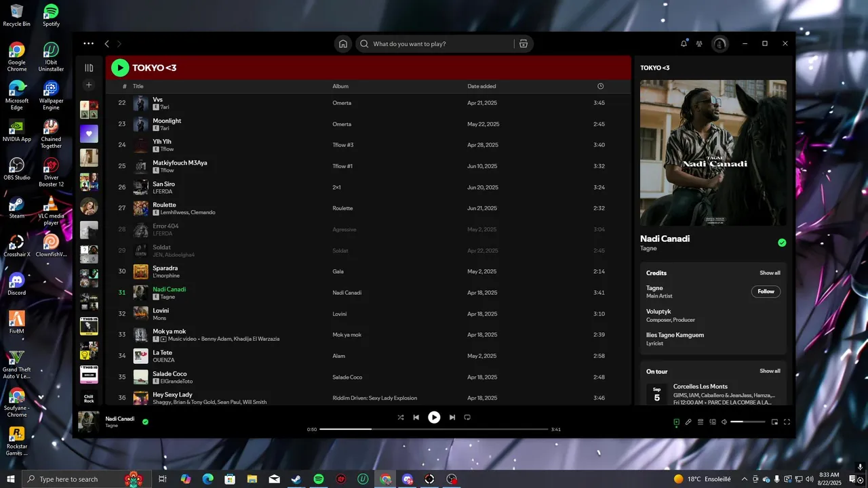Sort by Album column header
Screen dimensions: 868x488
[x=340, y=86]
